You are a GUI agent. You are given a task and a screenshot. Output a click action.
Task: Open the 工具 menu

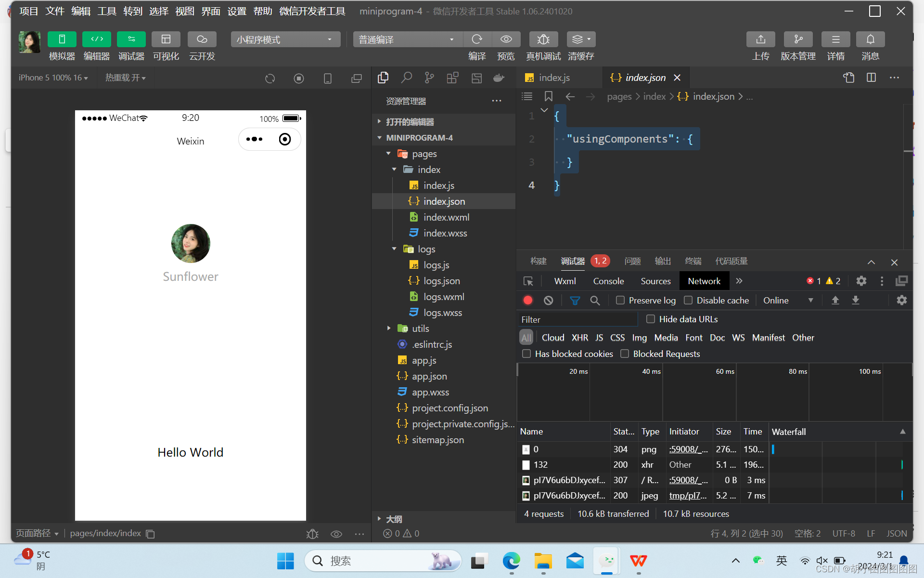(106, 11)
